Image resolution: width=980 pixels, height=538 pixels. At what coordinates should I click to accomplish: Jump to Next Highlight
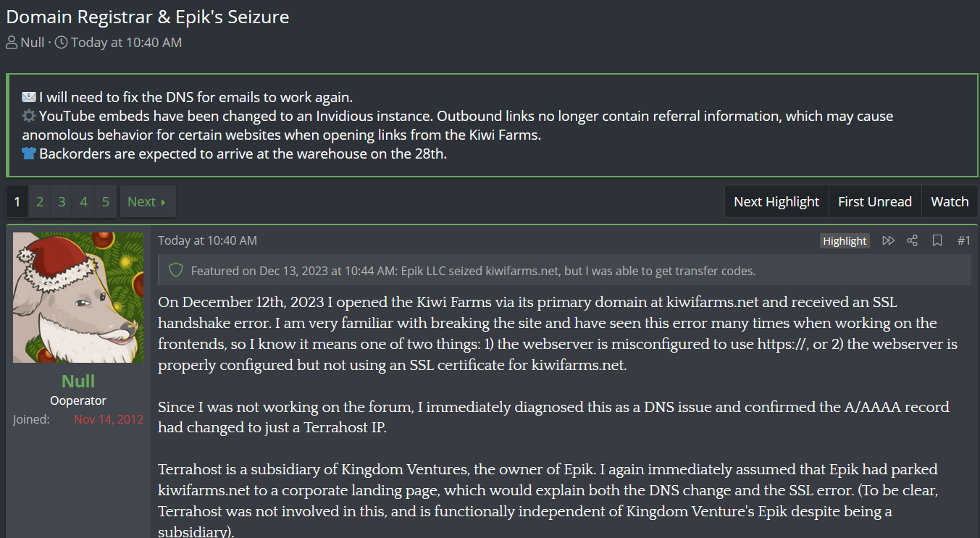point(776,201)
